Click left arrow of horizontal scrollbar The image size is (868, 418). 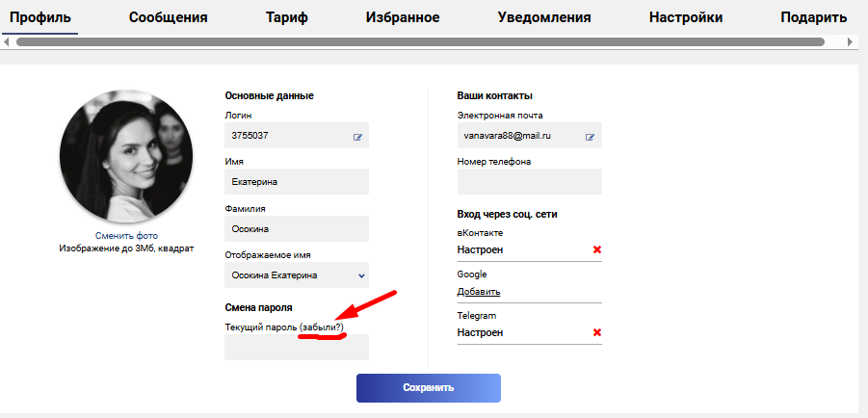(6, 42)
